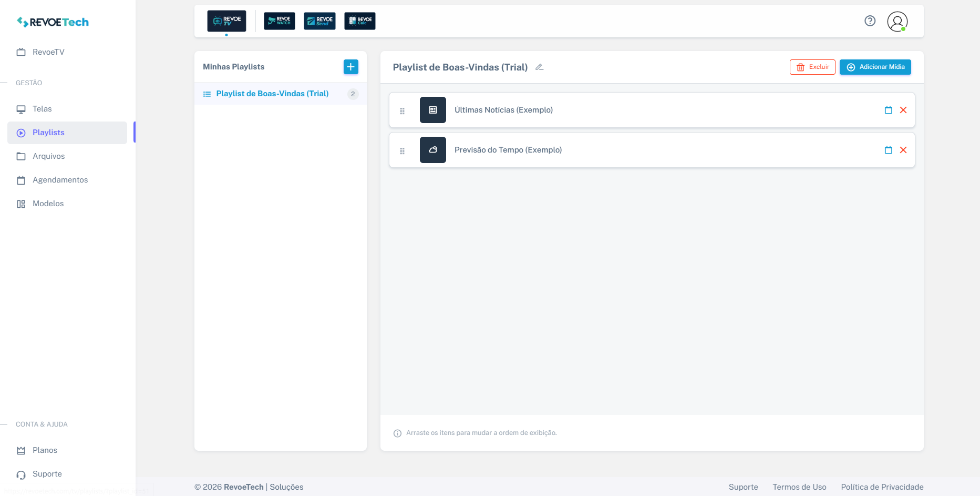Open schedule for Previsão do Tempo

888,150
